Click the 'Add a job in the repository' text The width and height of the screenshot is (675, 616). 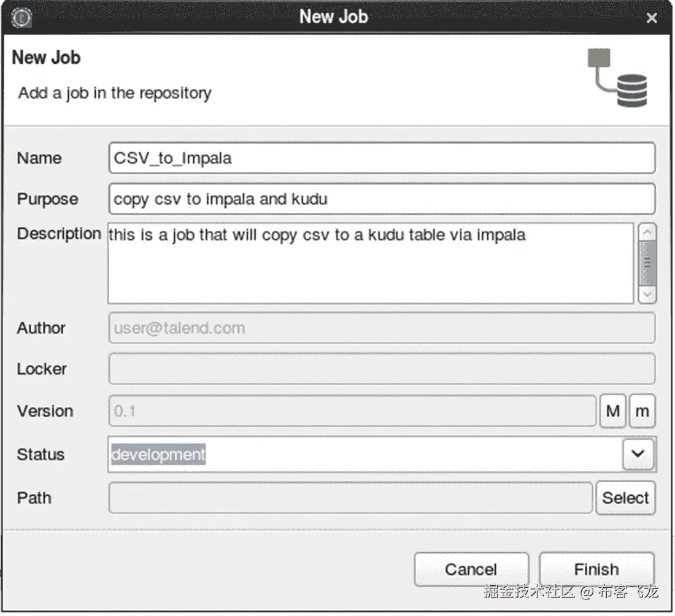[115, 93]
